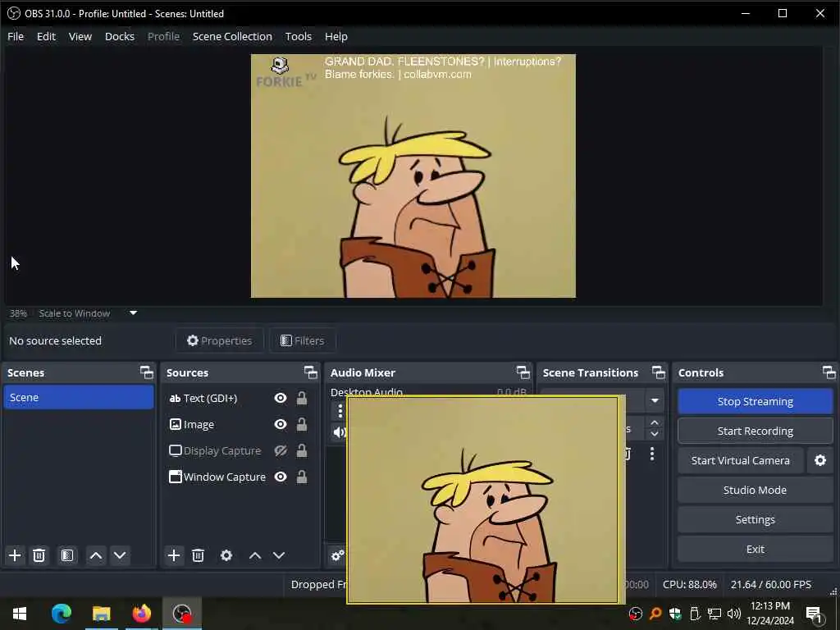Open preview scaling dropdown arrow
Screen dimensions: 840x630
pyautogui.click(x=134, y=313)
